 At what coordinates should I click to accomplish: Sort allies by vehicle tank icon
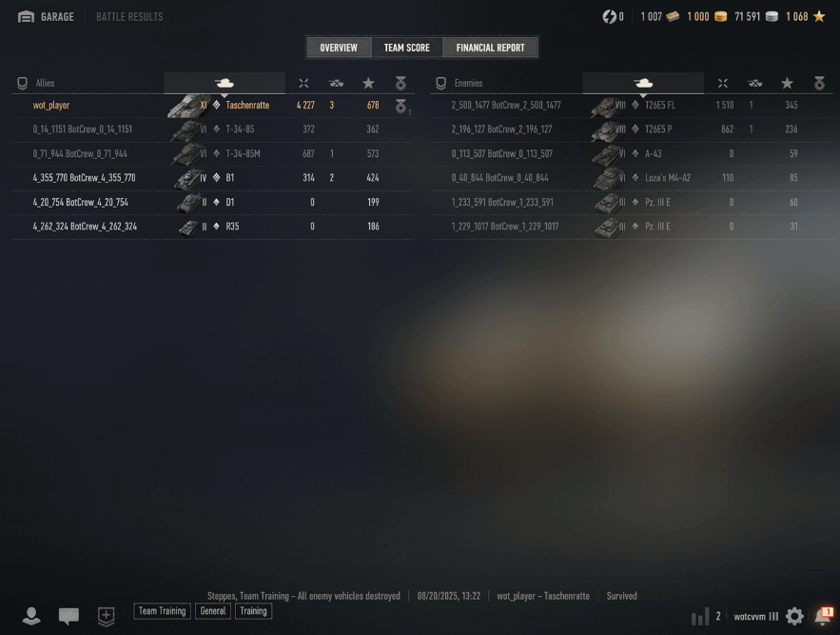224,83
